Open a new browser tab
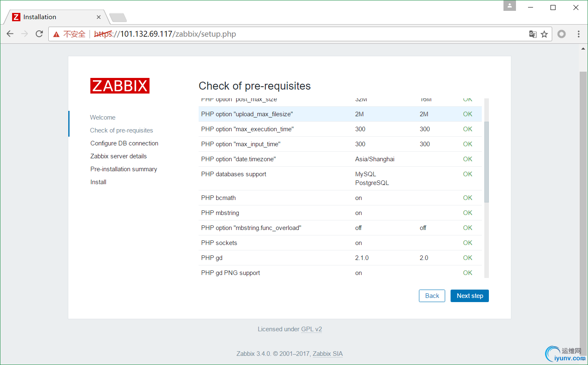 click(118, 17)
